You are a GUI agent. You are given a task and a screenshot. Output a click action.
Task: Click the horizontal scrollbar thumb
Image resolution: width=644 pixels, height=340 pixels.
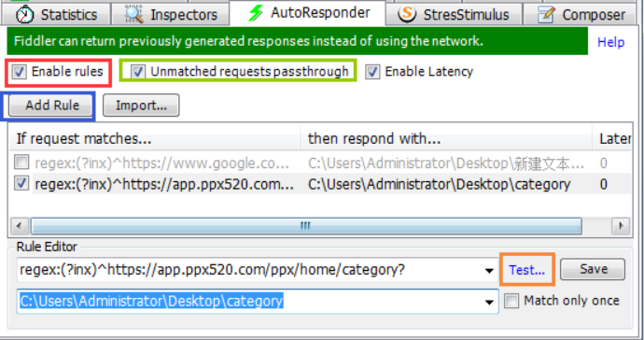click(x=306, y=226)
